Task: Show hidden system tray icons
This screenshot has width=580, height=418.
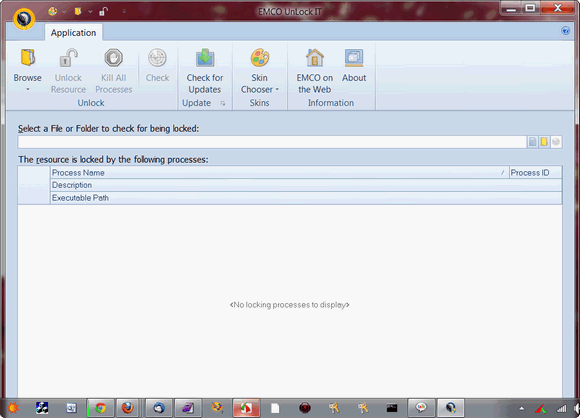Action: (522, 408)
